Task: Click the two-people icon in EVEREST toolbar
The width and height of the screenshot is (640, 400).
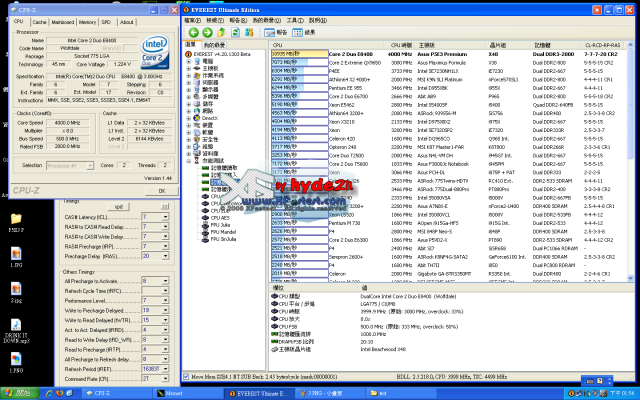Action: (249, 32)
